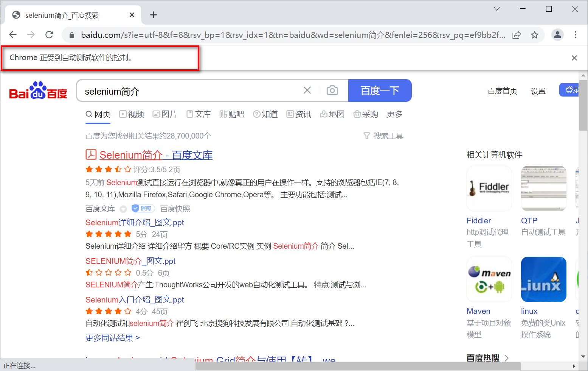This screenshot has width=588, height=371.
Task: Switch to the 知道 tab
Action: (265, 114)
